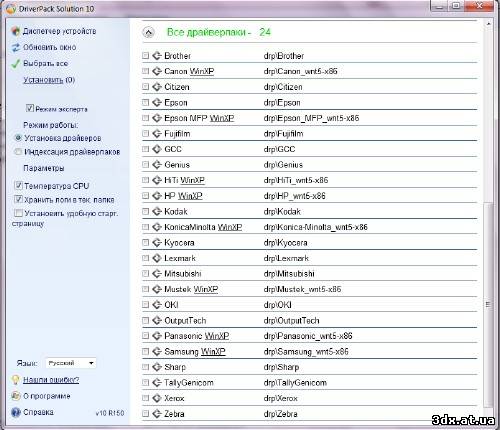Click the driver icon next to Epson MFP WinXP
The width and height of the screenshot is (500, 430).
157,118
